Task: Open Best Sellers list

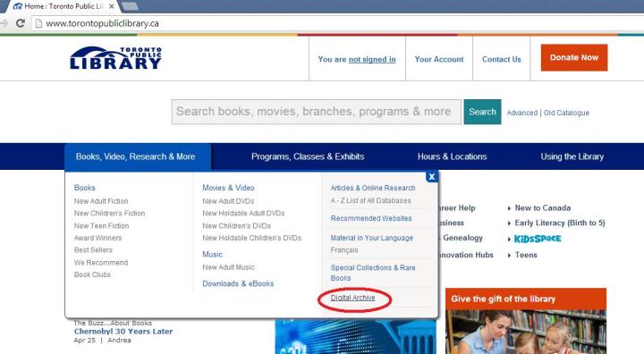Action: 93,250
